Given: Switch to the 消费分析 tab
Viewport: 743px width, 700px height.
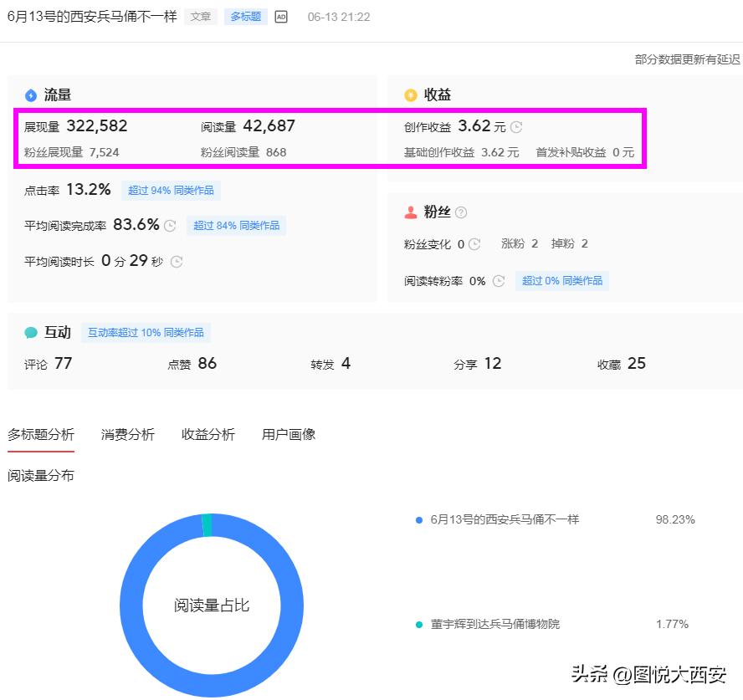Looking at the screenshot, I should click(127, 434).
